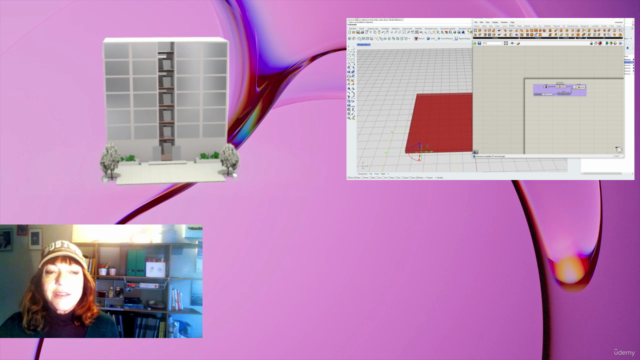Select the Standard toolbar tab in Rhino
Image resolution: width=640 pixels, height=360 pixels.
click(353, 29)
